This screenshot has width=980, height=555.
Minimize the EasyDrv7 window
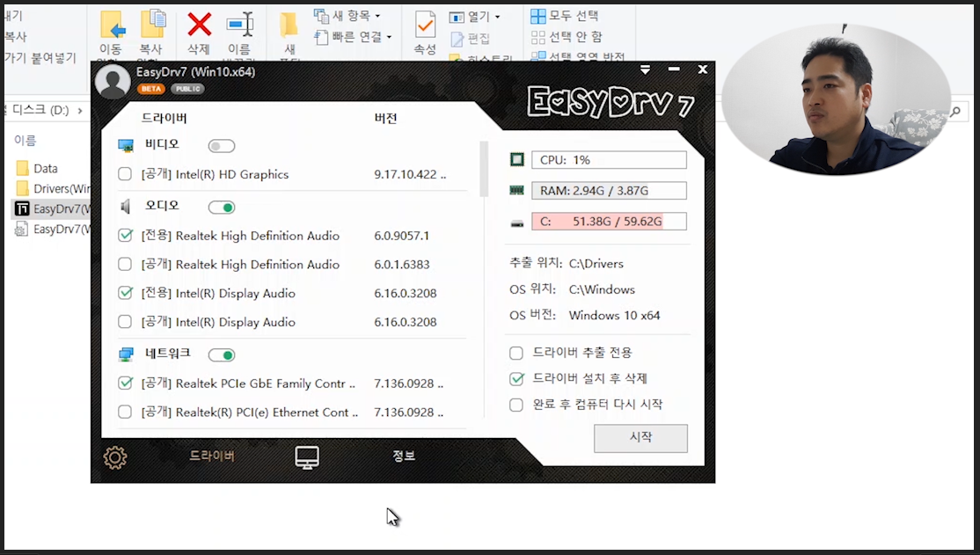click(x=674, y=69)
